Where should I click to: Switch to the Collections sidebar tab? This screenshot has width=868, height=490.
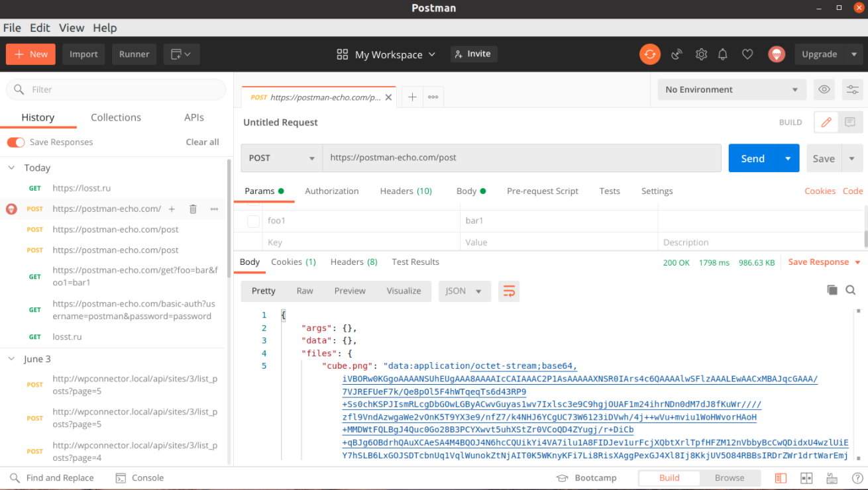coord(116,117)
